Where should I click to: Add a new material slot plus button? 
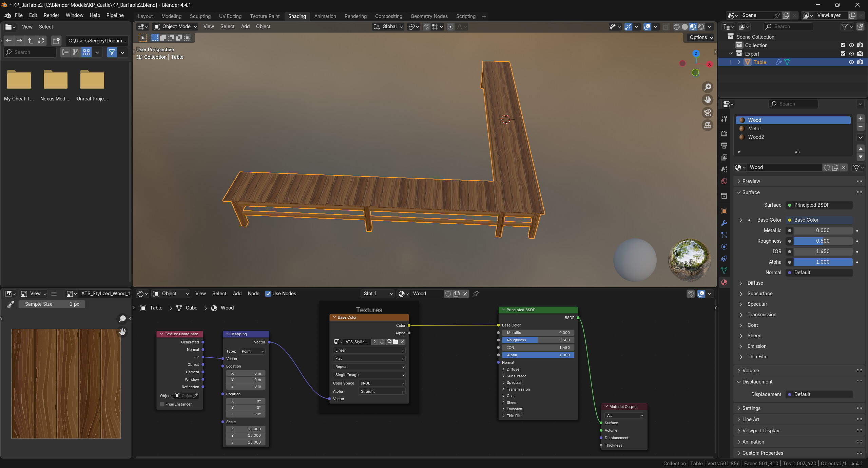[861, 118]
